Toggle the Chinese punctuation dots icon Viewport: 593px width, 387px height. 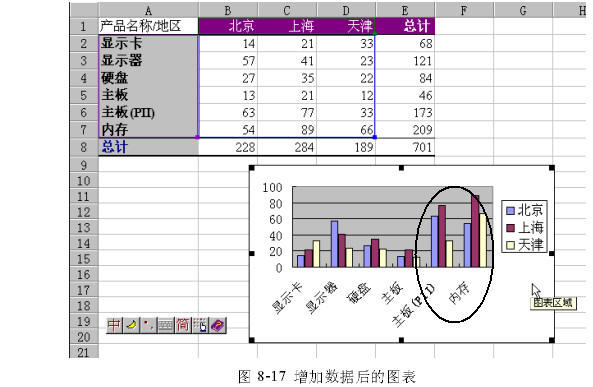click(x=148, y=325)
